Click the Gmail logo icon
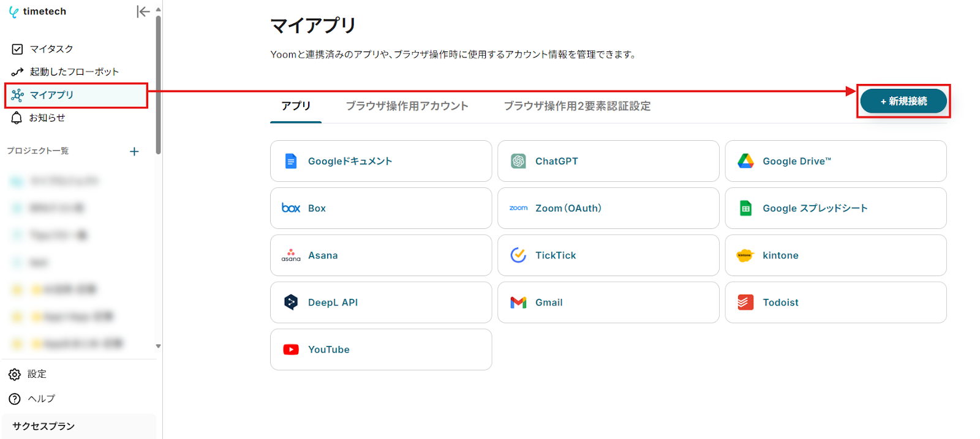 [518, 302]
